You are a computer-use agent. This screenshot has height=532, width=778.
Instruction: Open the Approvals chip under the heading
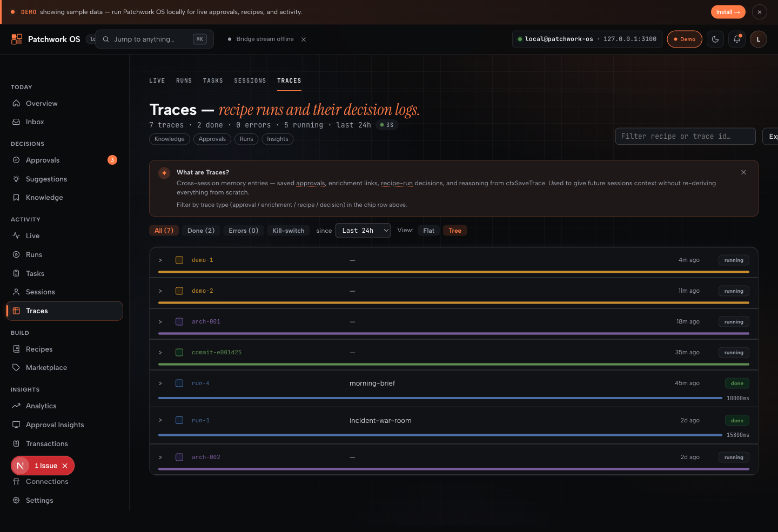(212, 139)
